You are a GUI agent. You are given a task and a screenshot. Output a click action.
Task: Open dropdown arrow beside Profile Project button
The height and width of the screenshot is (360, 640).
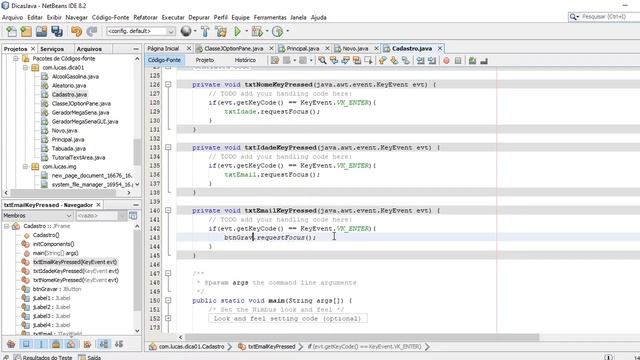click(x=287, y=31)
